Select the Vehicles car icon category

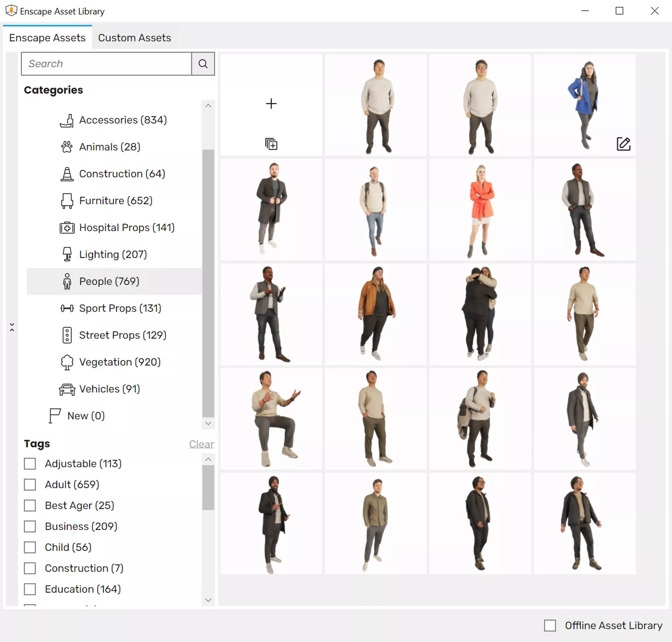[x=67, y=389]
